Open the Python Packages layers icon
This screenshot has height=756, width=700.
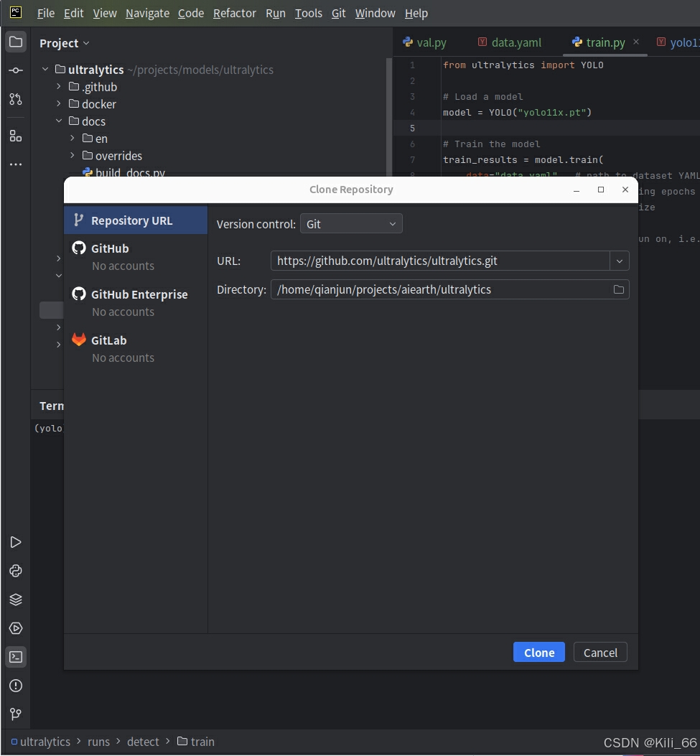pos(16,599)
